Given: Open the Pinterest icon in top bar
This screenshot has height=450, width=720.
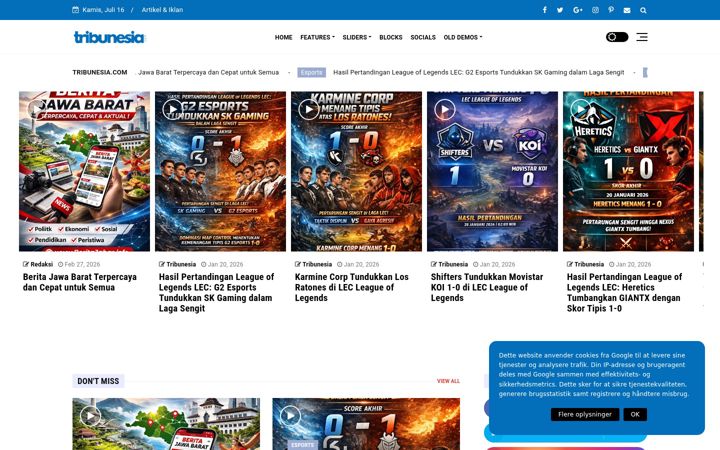Looking at the screenshot, I should 611,10.
